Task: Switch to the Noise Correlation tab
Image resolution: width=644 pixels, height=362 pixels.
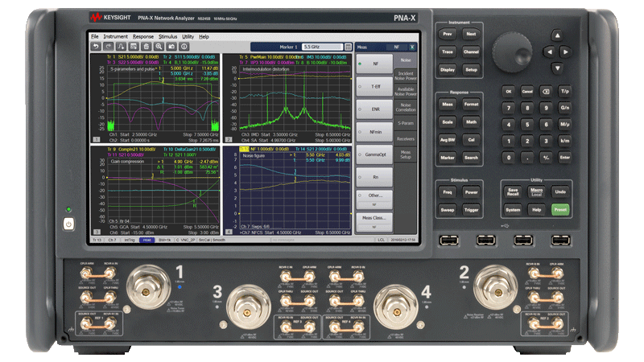Action: click(406, 108)
